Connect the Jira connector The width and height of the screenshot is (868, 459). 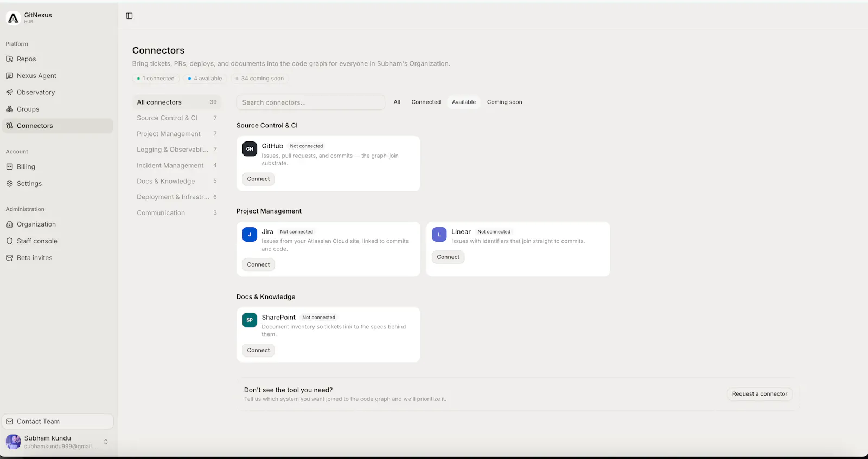point(258,264)
